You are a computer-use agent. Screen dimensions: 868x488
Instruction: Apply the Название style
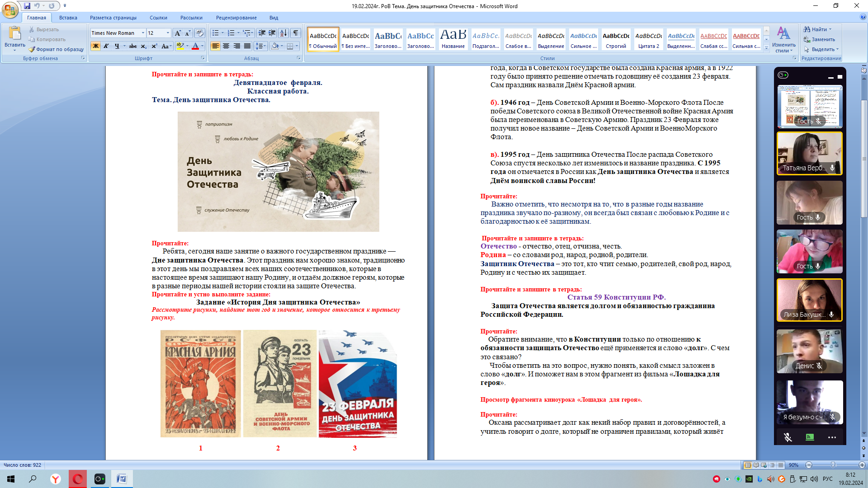(x=453, y=39)
